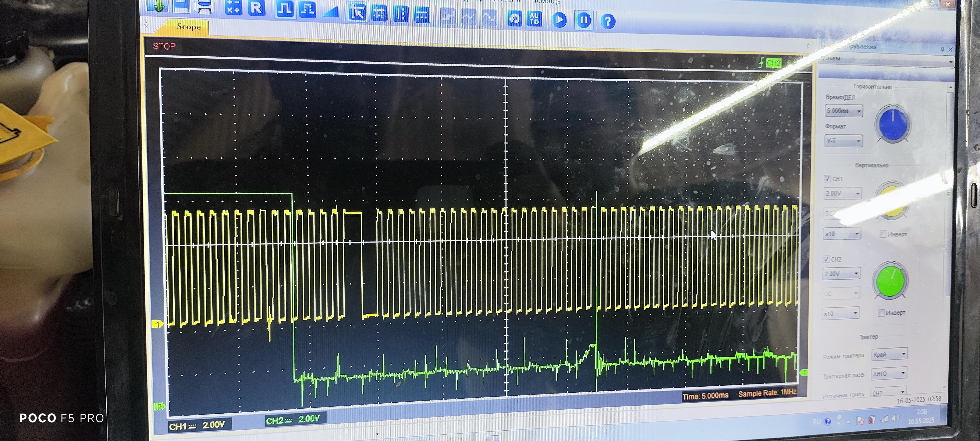
Task: Click the green CH2 vertical knob
Action: (x=890, y=281)
